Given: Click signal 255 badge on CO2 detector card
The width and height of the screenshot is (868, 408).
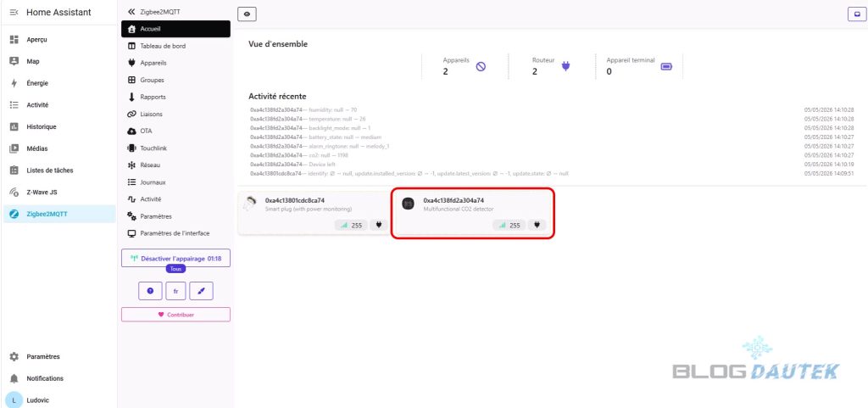Looking at the screenshot, I should [x=509, y=226].
